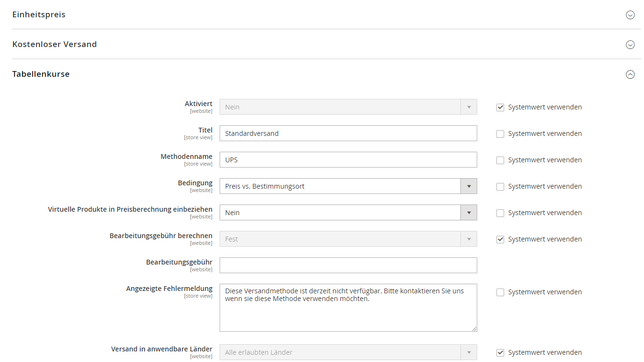Click the arrow icon on Bearbeitungsgebühr berechnen
This screenshot has width=644, height=362.
pos(469,239)
